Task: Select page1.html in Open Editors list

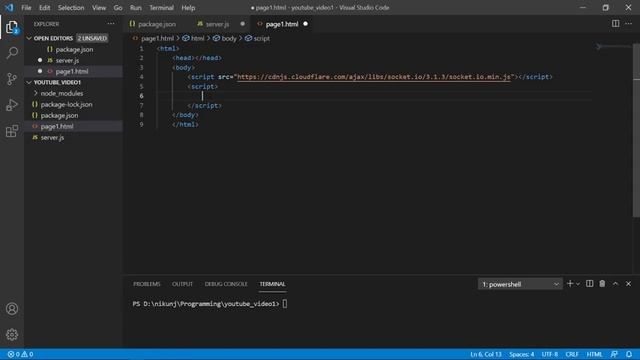Action: point(73,71)
